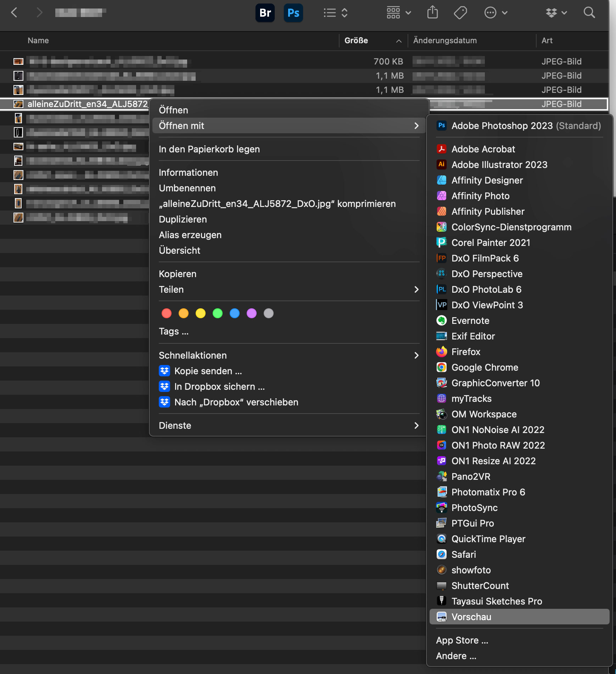The height and width of the screenshot is (674, 616).
Task: Apply the green tag color
Action: [218, 313]
